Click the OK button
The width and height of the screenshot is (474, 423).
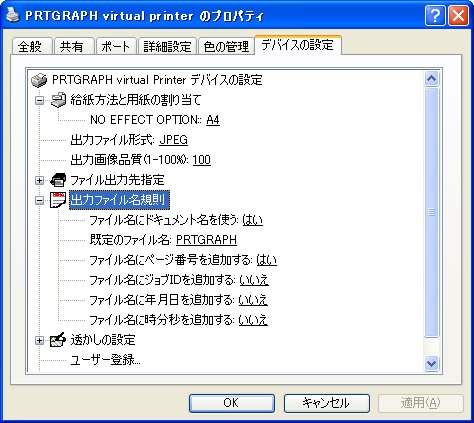point(232,403)
